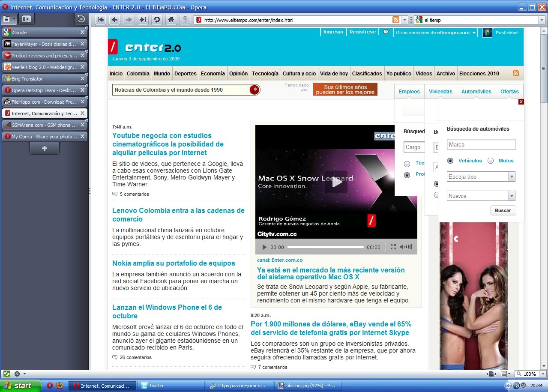
Task: Open the Opera panel menu button
Action: click(x=6, y=19)
